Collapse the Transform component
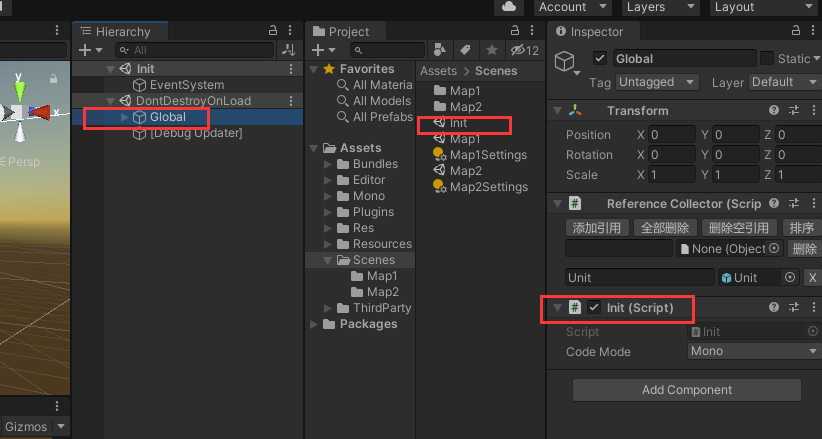 pyautogui.click(x=558, y=111)
